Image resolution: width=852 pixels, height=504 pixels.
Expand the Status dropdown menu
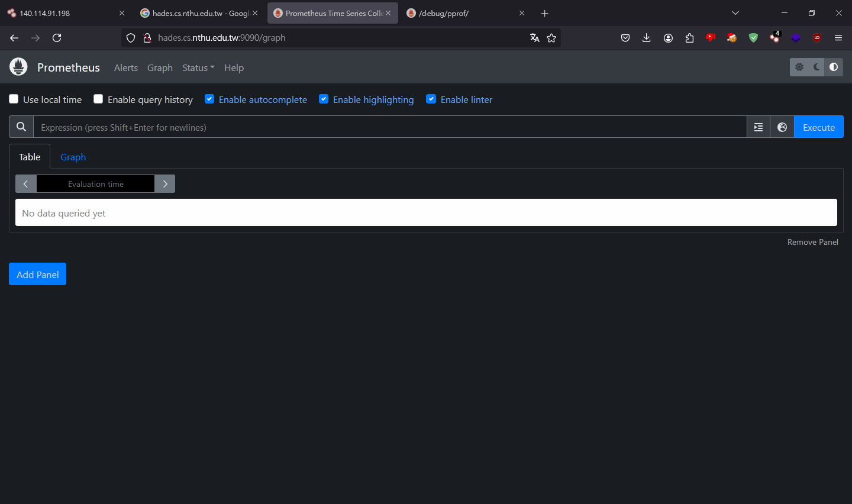[198, 67]
